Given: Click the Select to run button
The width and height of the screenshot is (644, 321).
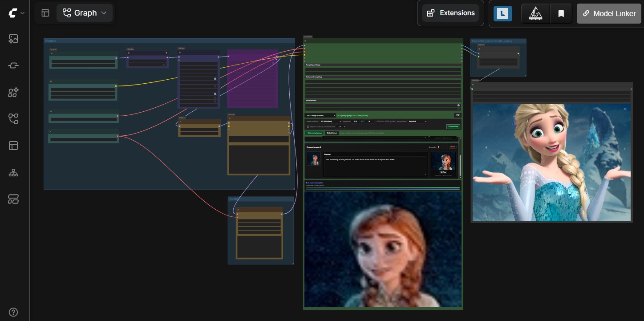Looking at the screenshot, I should coord(332,133).
